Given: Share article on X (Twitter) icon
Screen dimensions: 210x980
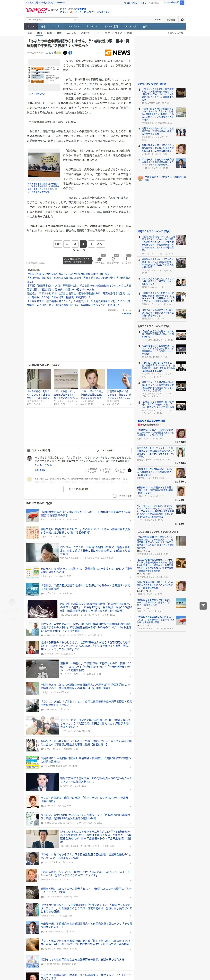Looking at the screenshot, I should [x=65, y=53].
